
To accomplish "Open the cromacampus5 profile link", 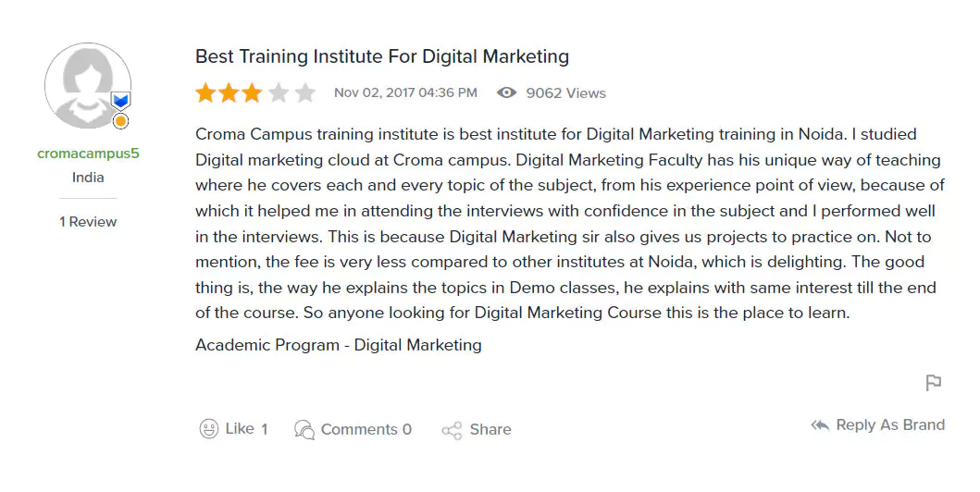I will click(88, 154).
